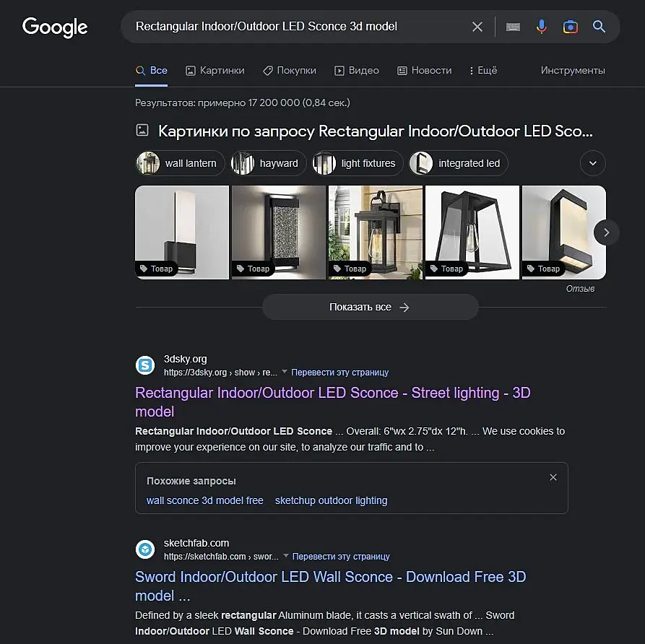Open dropdown arrow next to sketchfab.com URL
Image resolution: width=645 pixels, height=644 pixels.
[x=285, y=556]
